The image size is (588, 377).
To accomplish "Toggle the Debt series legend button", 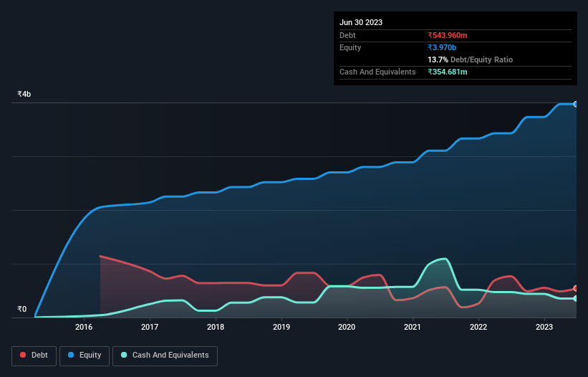I will [x=34, y=355].
